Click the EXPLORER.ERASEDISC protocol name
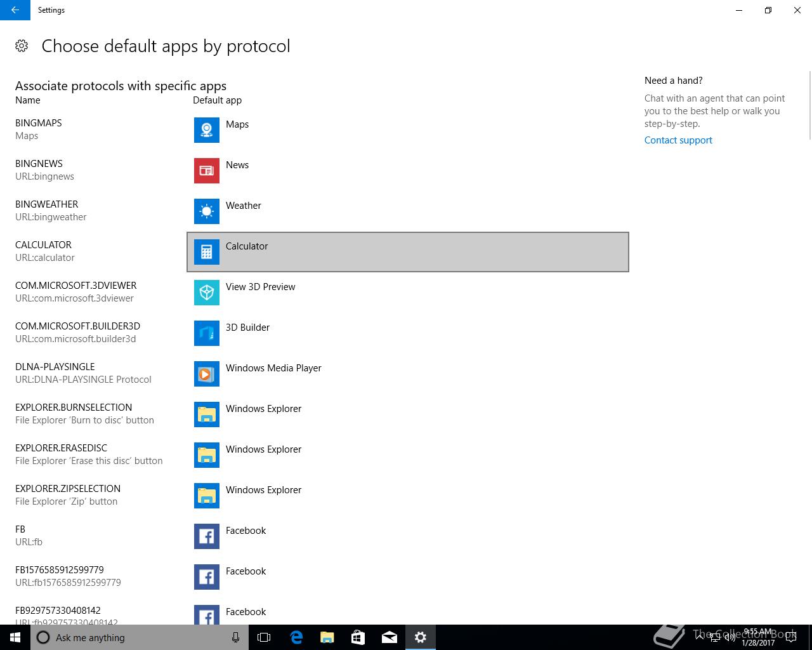Image resolution: width=812 pixels, height=650 pixels. (61, 448)
